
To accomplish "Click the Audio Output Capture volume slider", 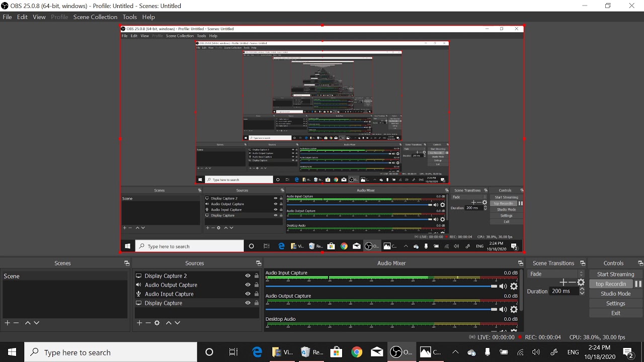I will coord(382,310).
